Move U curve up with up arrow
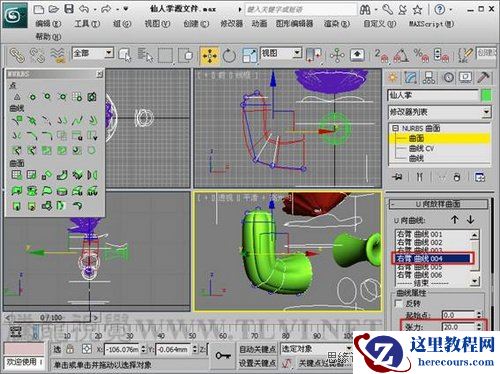The image size is (500, 374). pyautogui.click(x=455, y=220)
